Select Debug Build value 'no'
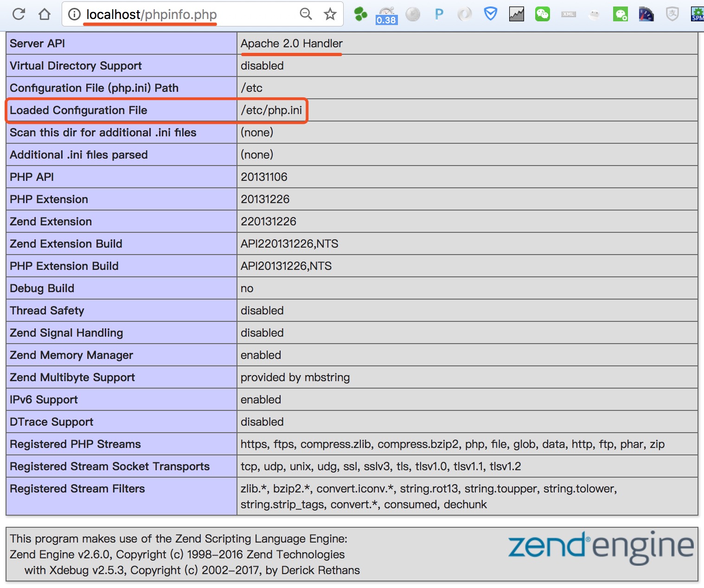 (247, 288)
